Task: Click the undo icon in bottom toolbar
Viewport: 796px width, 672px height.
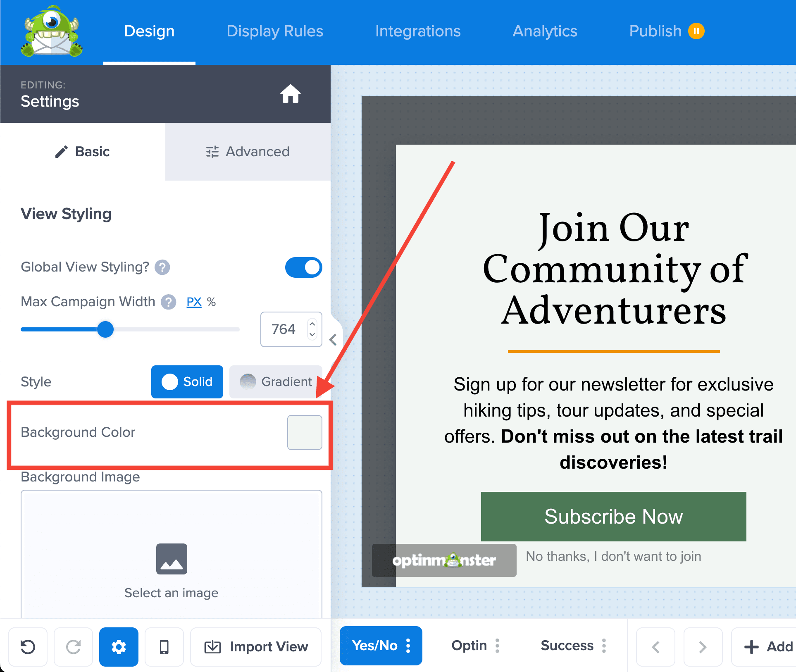Action: (x=28, y=647)
